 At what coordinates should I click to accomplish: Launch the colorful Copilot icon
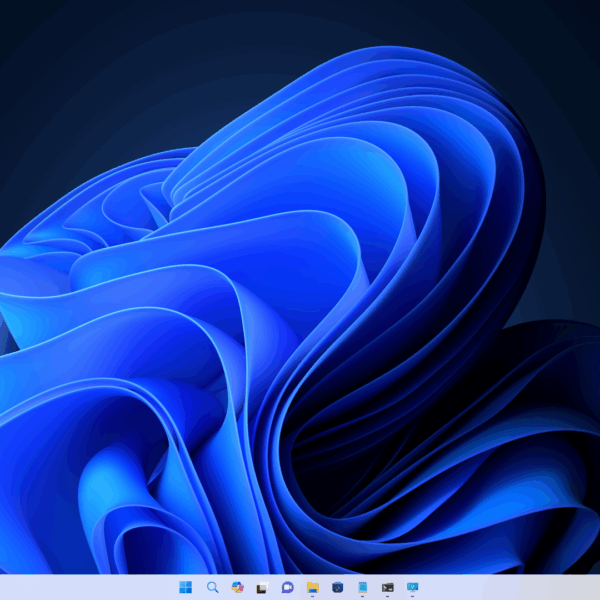[237, 587]
